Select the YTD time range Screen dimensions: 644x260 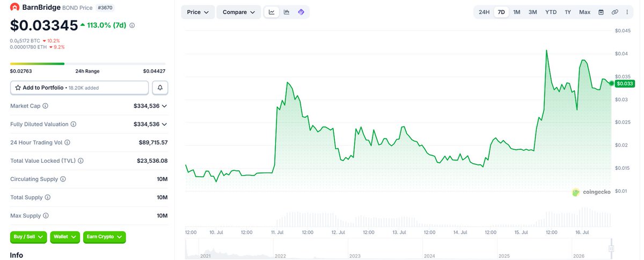click(x=551, y=12)
